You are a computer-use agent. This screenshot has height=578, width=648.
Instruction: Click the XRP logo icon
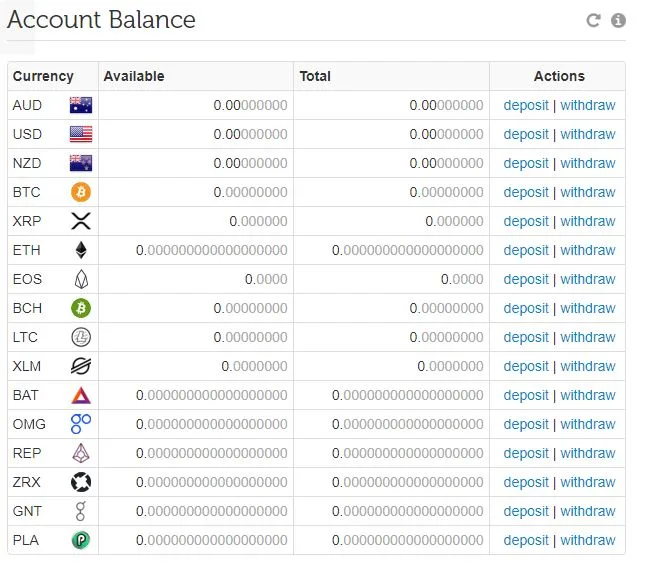[x=81, y=221]
